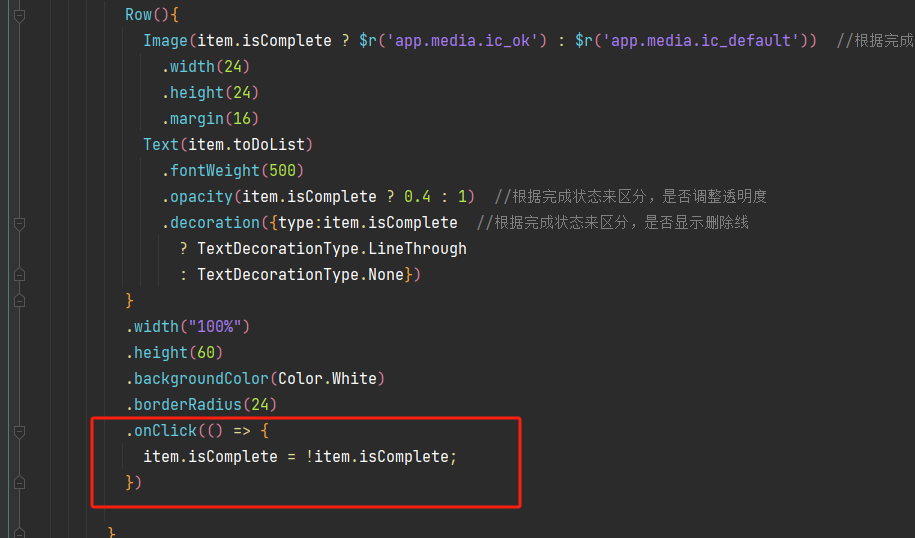Image resolution: width=915 pixels, height=538 pixels.
Task: Click the Color.White argument
Action: click(327, 379)
